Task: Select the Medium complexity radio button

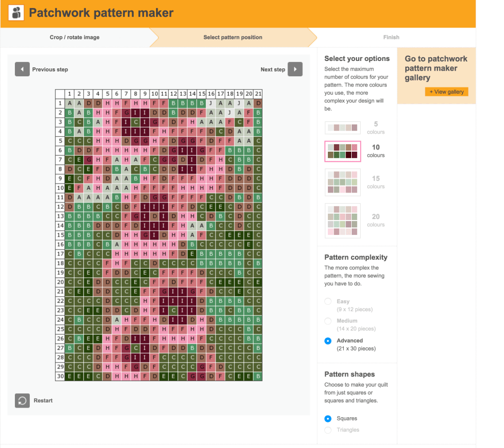Action: point(328,321)
